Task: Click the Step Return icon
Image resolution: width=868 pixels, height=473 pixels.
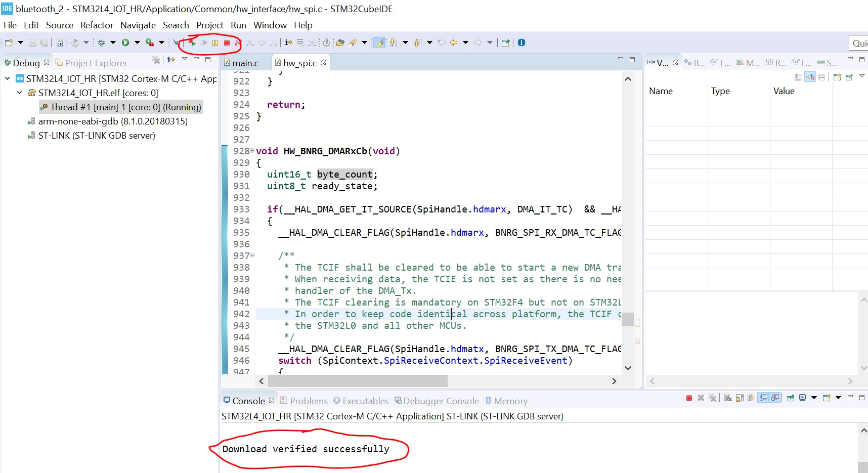Action: point(274,43)
